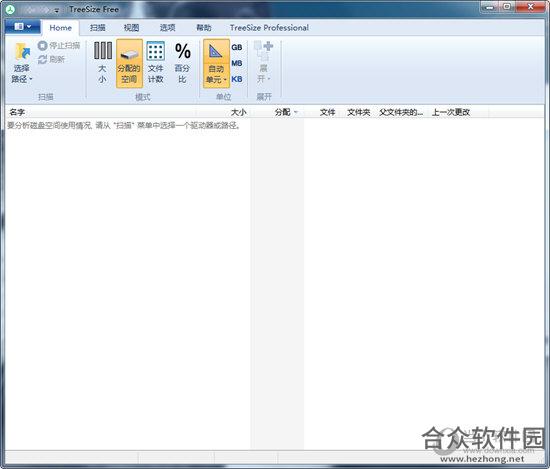Screen dimensions: 550x469
Task: Switch to the Home tab
Action: pyautogui.click(x=60, y=28)
